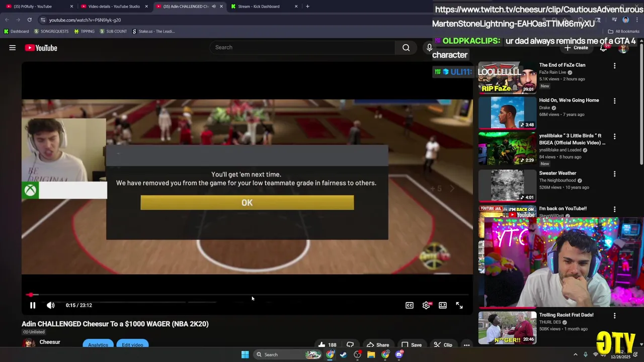View site information icon in address bar

[43, 20]
